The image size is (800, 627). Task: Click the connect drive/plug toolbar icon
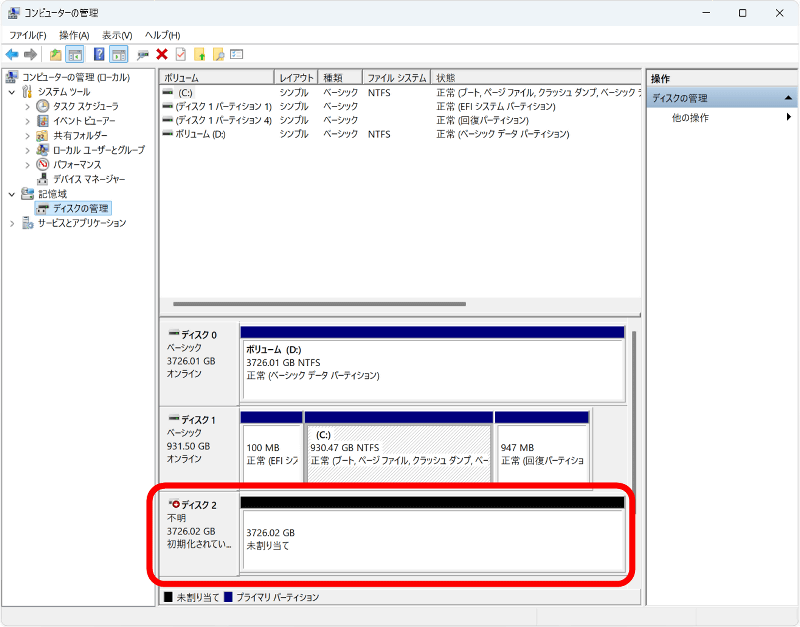click(x=143, y=54)
